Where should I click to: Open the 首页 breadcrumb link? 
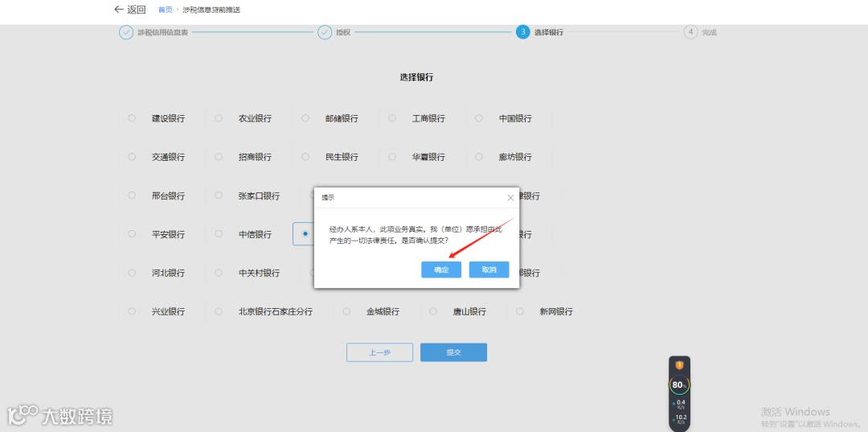click(165, 10)
